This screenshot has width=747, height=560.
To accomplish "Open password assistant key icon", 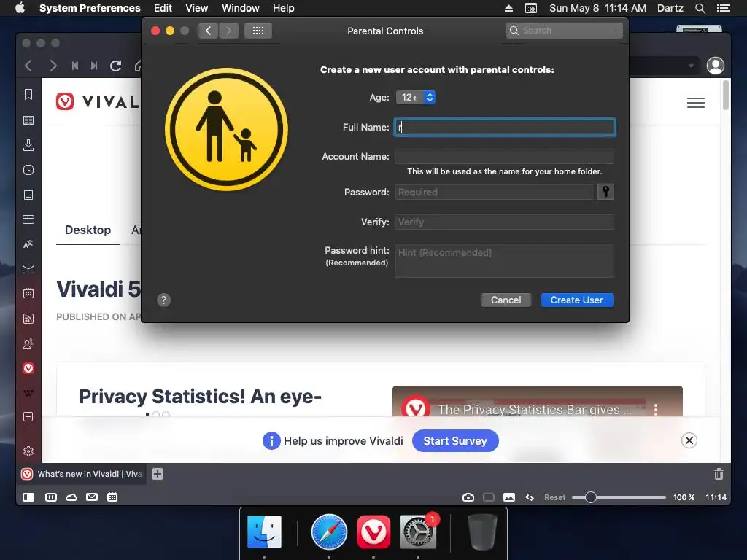I will pyautogui.click(x=605, y=192).
